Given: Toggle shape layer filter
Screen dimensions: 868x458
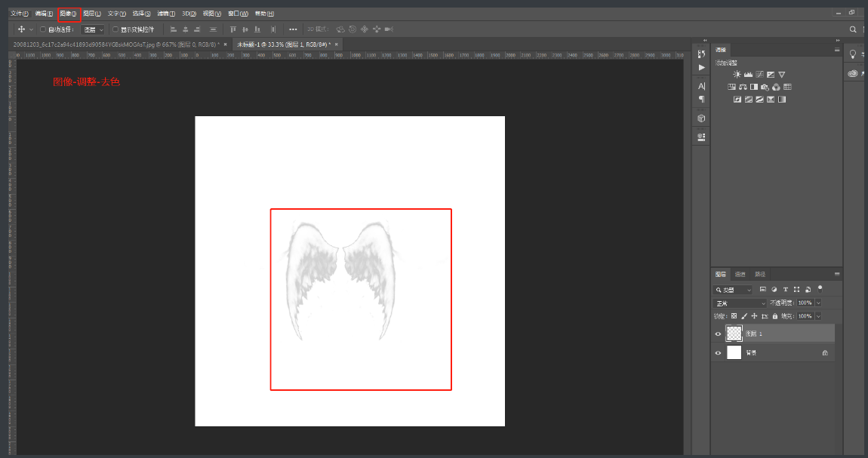Looking at the screenshot, I should coord(796,289).
